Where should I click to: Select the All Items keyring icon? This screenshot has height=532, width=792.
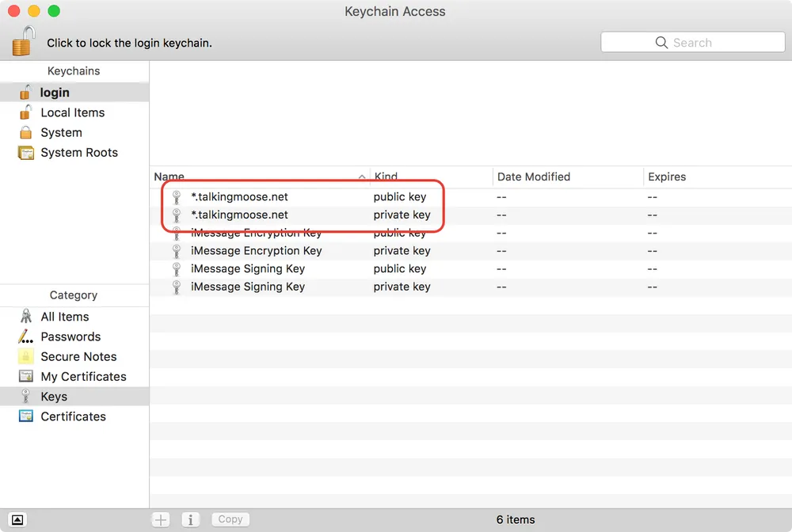pos(25,316)
